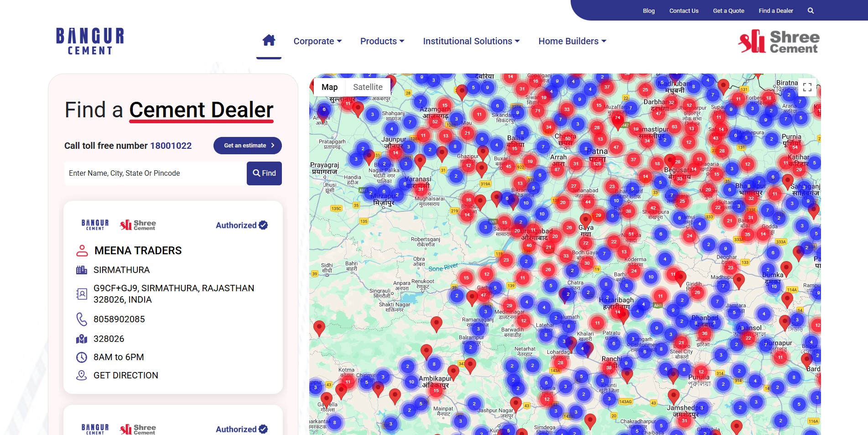
Task: Select the Map tab on the map
Action: [x=329, y=87]
